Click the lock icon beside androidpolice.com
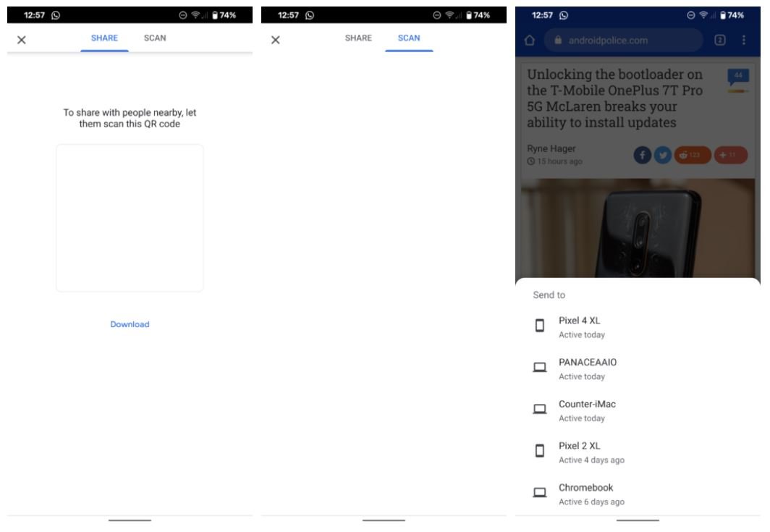This screenshot has width=770, height=532. tap(558, 41)
